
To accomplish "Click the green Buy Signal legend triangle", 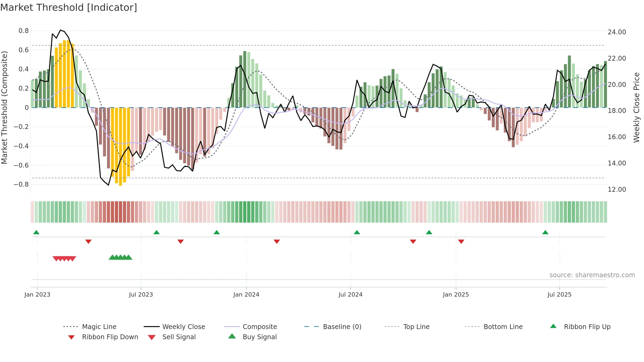I will tap(232, 336).
